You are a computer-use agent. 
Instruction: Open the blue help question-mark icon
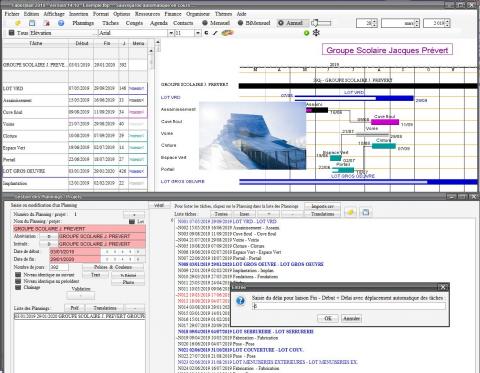point(61,23)
